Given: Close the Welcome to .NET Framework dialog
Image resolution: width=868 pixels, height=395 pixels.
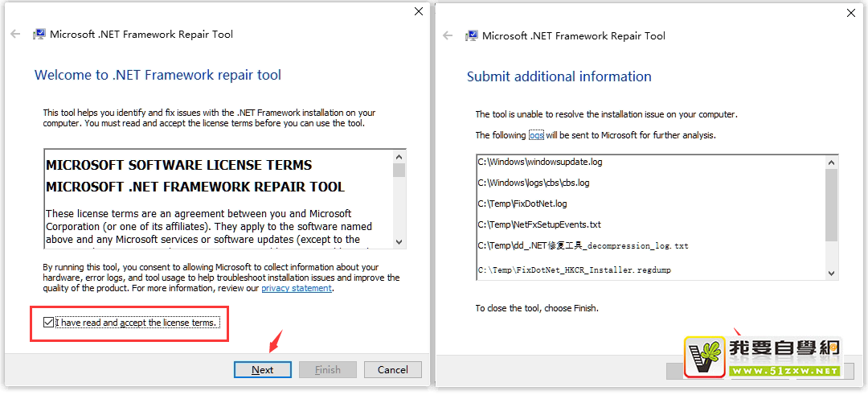Looking at the screenshot, I should click(x=418, y=11).
